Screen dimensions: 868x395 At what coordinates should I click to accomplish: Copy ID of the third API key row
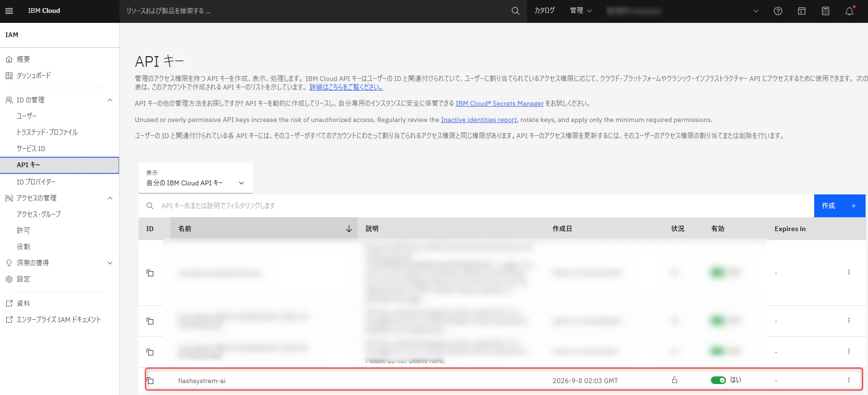pos(150,352)
